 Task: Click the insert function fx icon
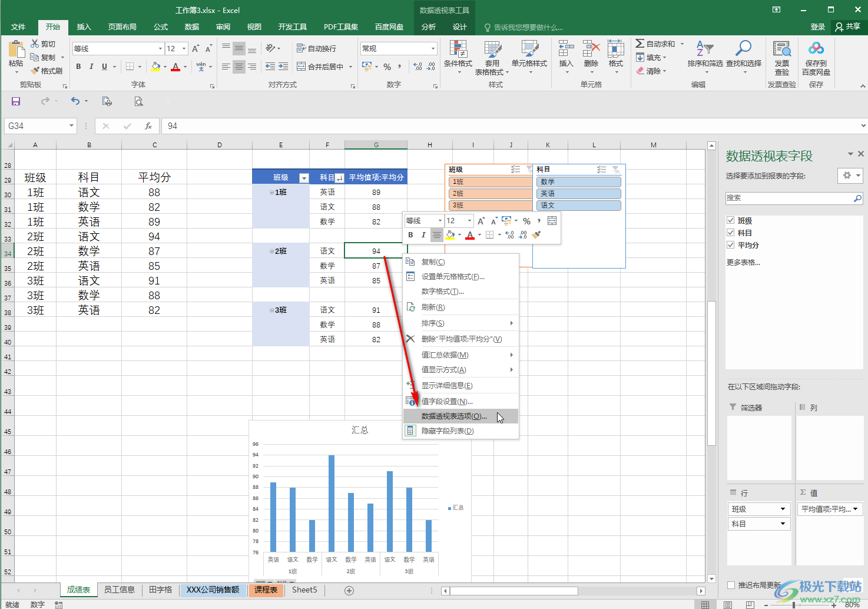pos(148,125)
